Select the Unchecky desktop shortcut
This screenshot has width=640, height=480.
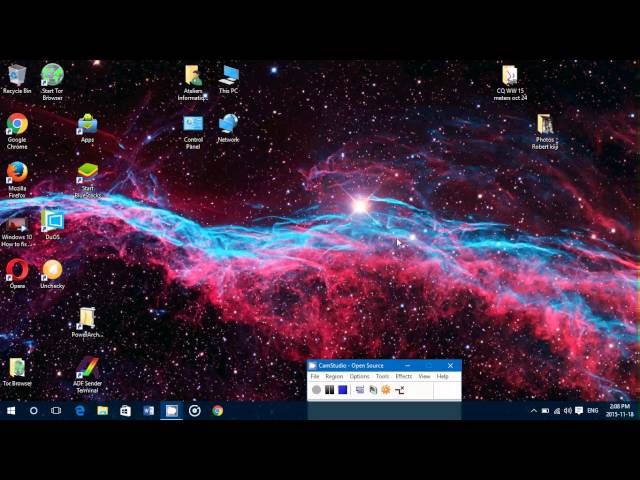click(52, 274)
